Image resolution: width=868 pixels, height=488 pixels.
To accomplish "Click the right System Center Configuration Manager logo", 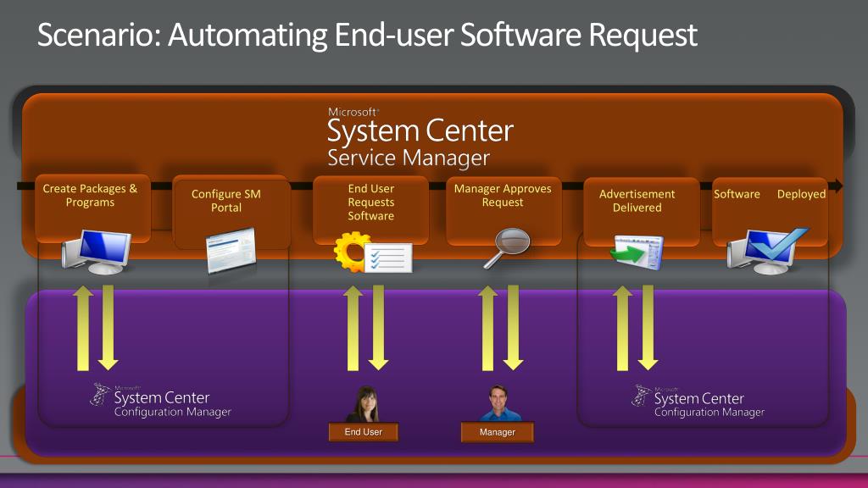I will point(698,401).
